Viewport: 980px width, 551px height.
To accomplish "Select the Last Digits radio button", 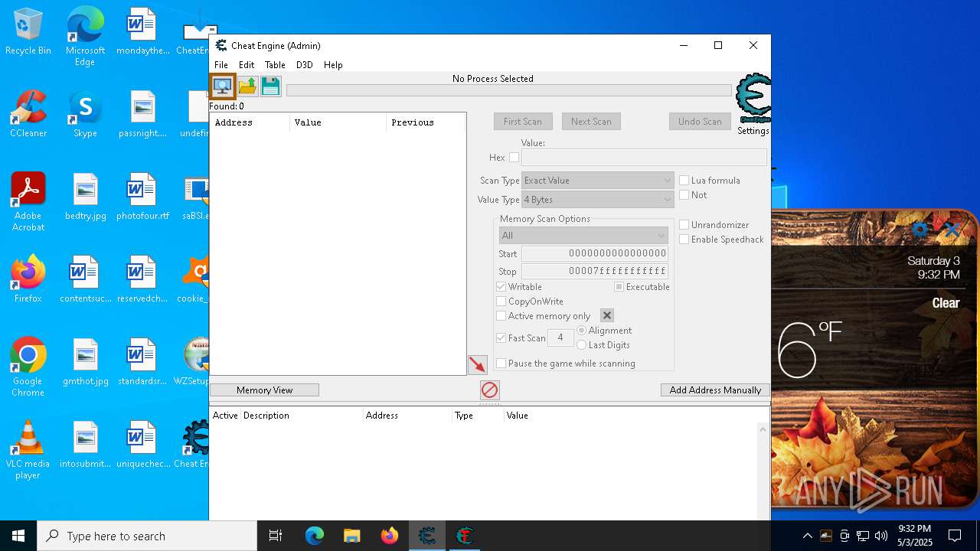I will pyautogui.click(x=582, y=345).
